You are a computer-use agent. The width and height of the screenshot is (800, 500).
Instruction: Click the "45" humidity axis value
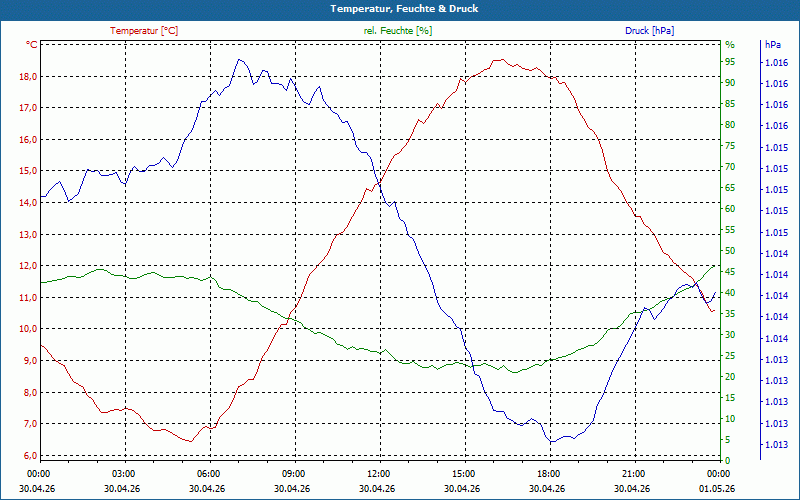(x=730, y=272)
